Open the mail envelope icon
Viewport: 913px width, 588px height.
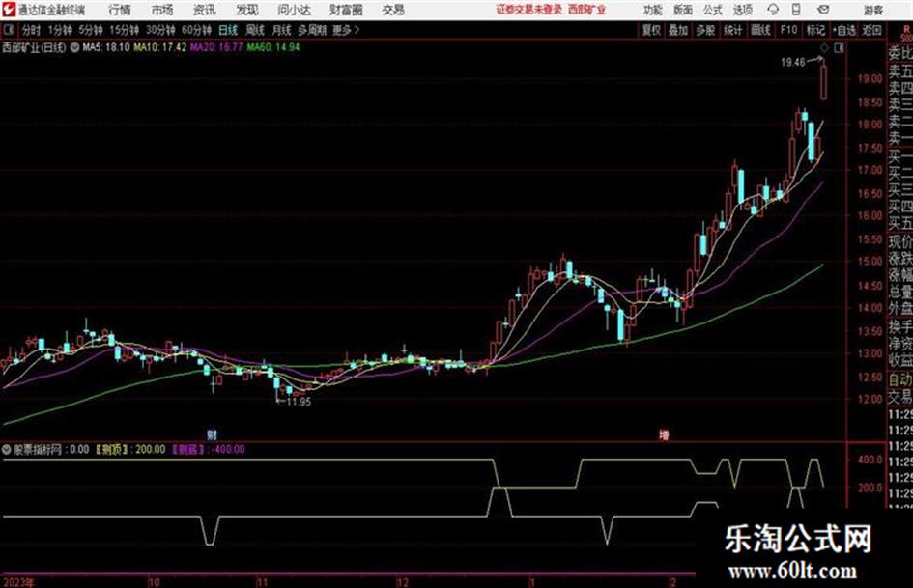click(823, 10)
